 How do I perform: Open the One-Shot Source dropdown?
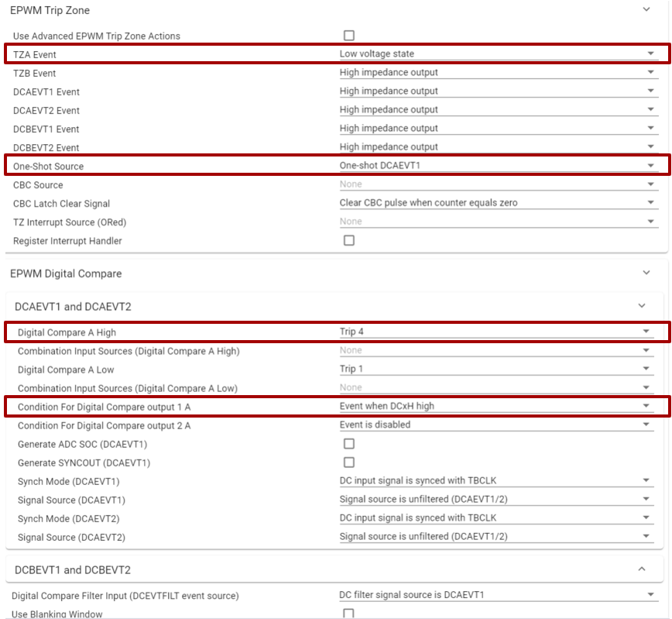(497, 166)
